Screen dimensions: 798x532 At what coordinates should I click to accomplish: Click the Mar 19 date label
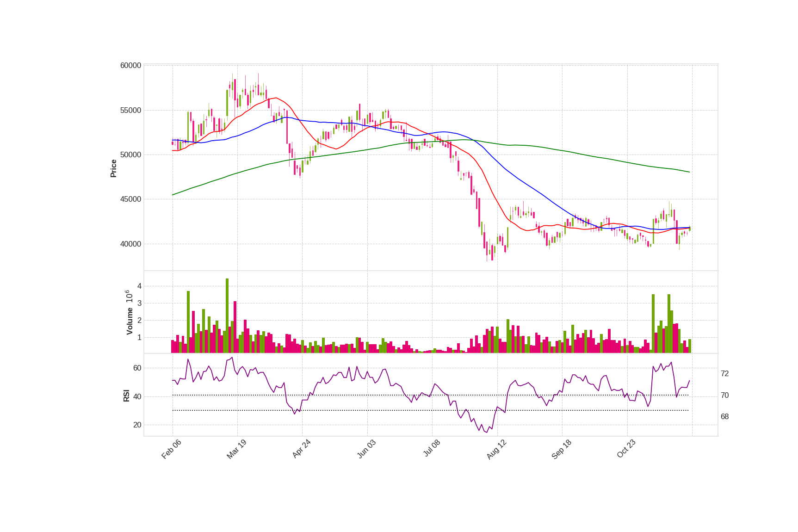[236, 449]
